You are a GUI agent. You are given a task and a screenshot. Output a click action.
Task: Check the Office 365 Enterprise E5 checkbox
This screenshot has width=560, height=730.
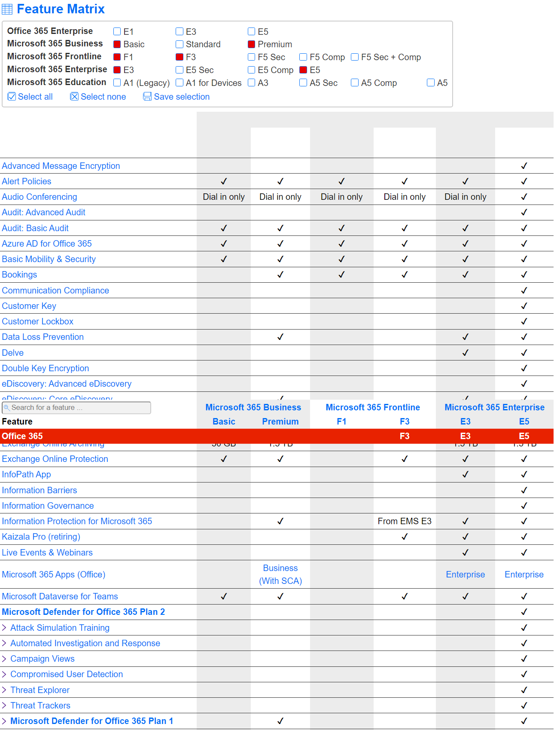[252, 31]
